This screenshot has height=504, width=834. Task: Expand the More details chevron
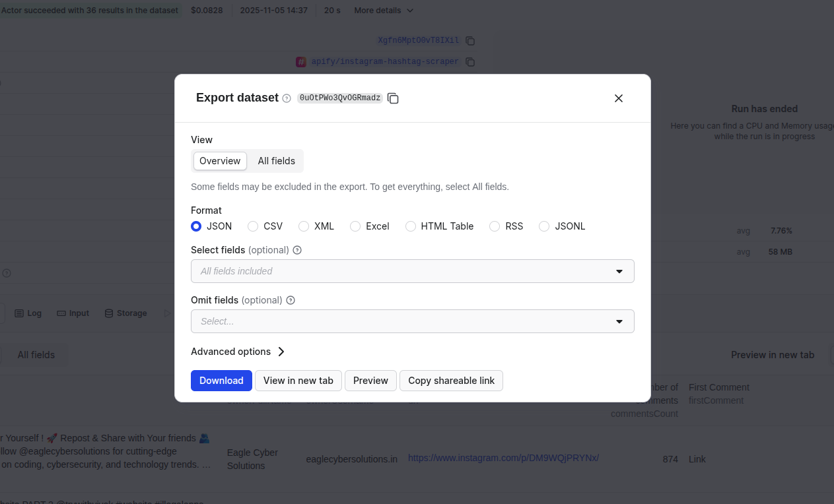409,11
